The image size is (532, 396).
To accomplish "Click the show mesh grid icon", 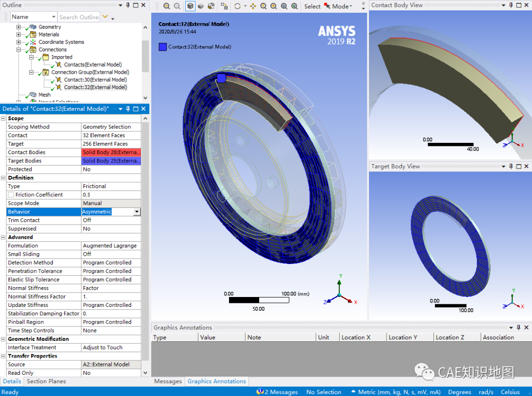I will coord(224,6).
